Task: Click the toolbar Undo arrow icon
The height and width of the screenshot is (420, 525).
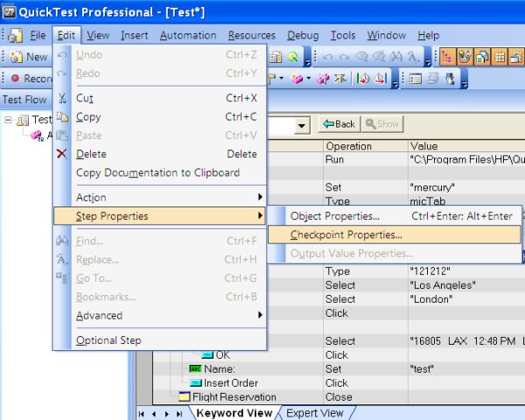Action: click(327, 58)
